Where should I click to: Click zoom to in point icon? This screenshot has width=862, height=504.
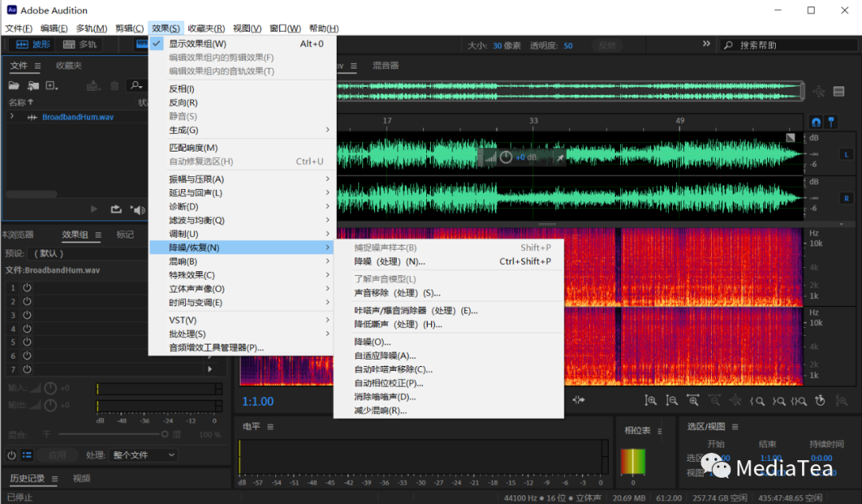pos(757,401)
